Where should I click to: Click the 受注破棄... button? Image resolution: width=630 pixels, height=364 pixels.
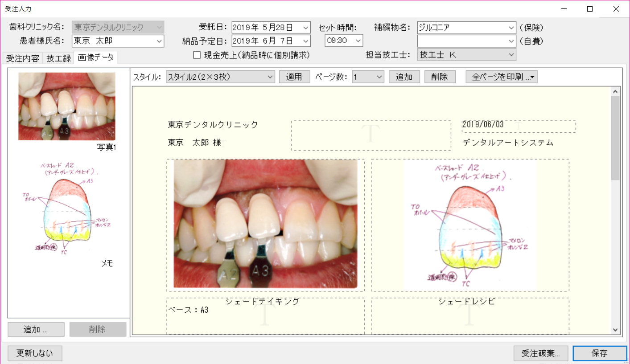coord(541,353)
